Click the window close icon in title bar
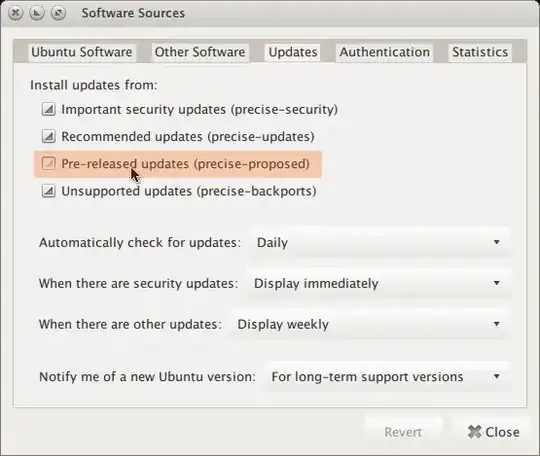540x456 pixels. point(15,13)
